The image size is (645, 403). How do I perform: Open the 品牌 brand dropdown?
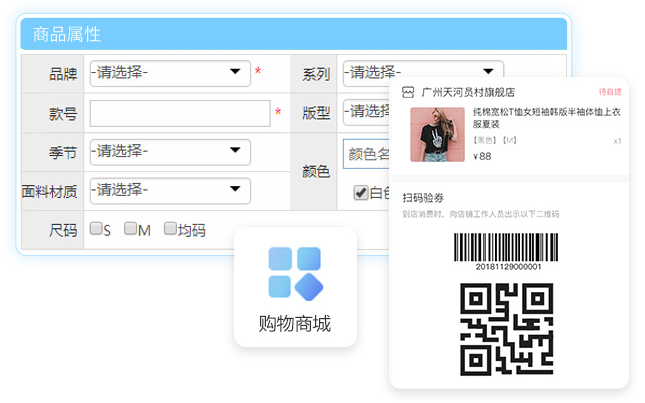point(170,73)
